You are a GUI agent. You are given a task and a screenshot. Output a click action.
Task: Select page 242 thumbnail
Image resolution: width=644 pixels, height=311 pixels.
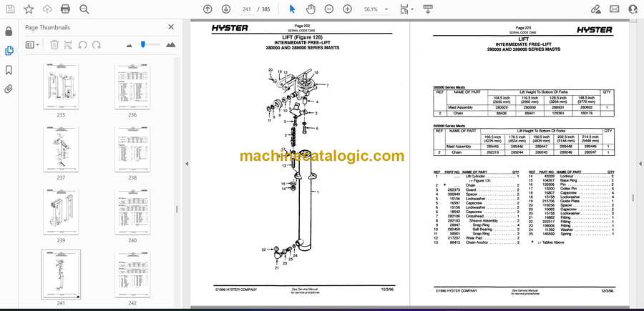click(132, 275)
